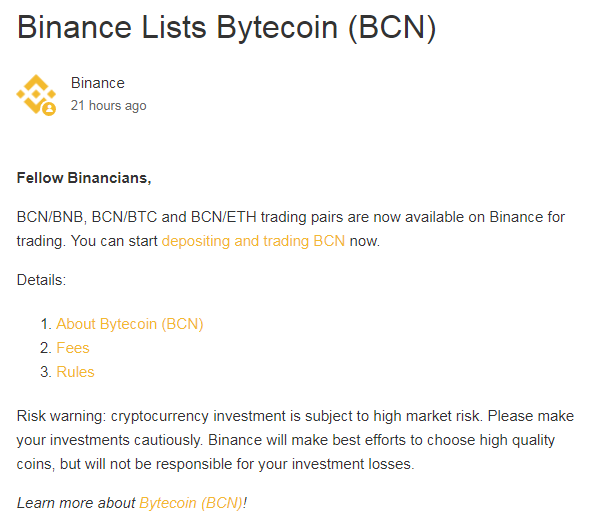Follow the Fees link in Details

pos(73,348)
